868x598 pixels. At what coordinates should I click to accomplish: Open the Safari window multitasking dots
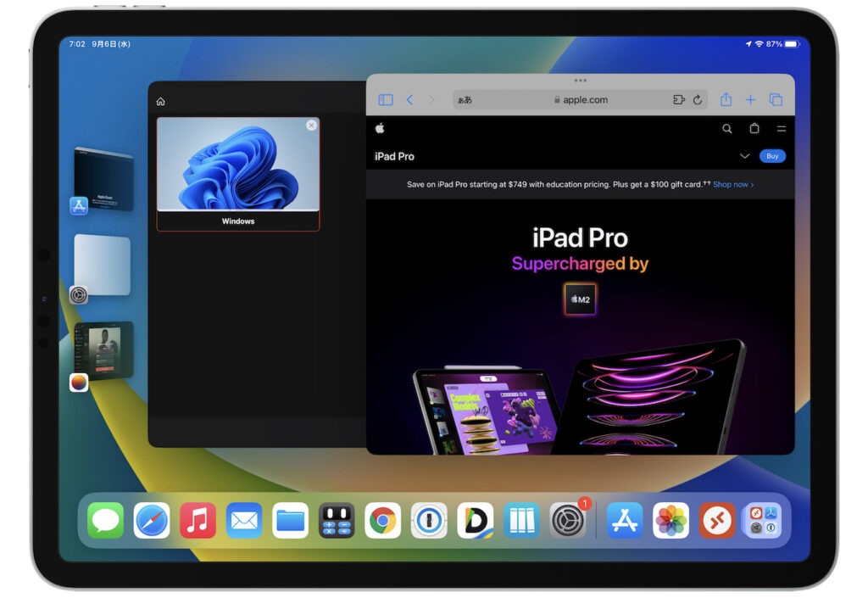(x=580, y=81)
